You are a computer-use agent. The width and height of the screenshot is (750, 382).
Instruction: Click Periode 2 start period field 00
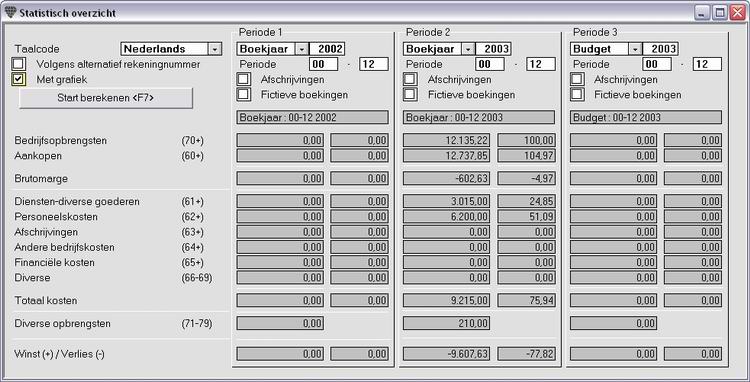(x=490, y=64)
